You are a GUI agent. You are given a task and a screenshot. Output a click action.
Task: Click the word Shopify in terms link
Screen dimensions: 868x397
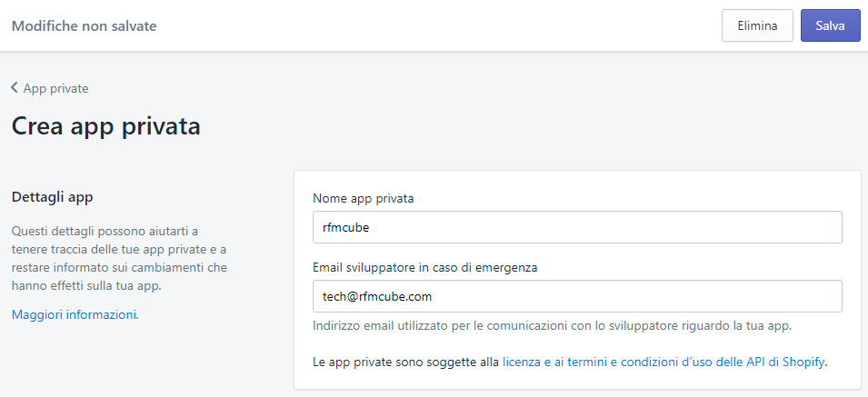pos(803,362)
